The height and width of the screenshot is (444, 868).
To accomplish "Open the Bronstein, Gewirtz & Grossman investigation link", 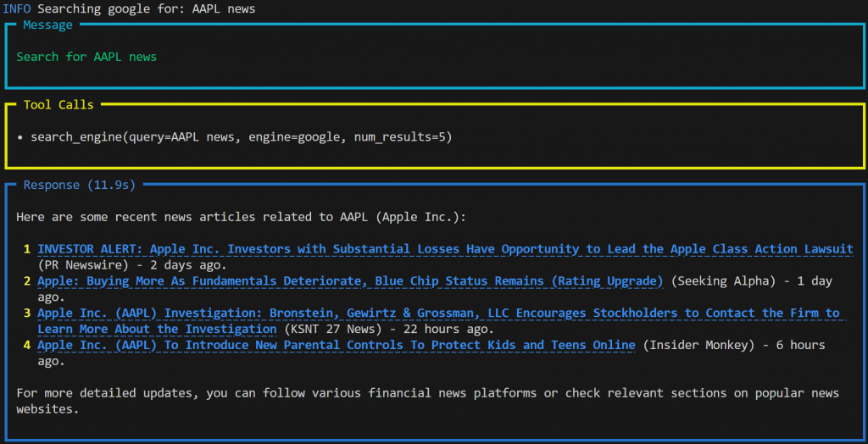I will coord(437,314).
